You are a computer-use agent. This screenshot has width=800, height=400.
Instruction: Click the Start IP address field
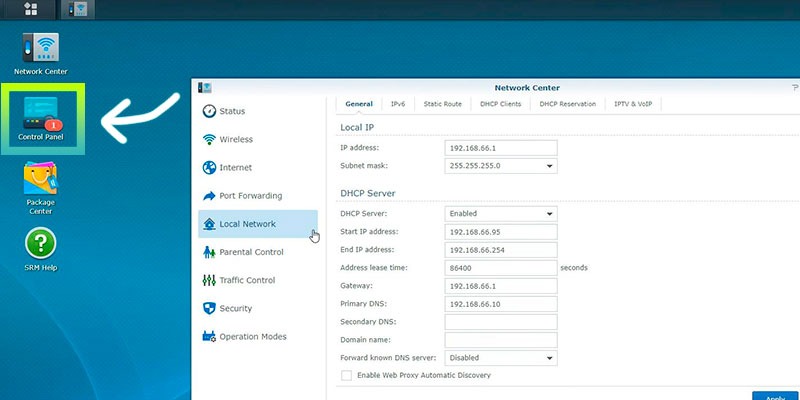point(501,232)
